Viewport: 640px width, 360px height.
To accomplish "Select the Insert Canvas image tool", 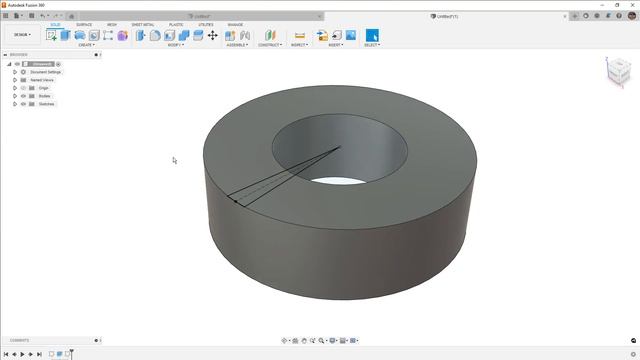I will [x=351, y=36].
